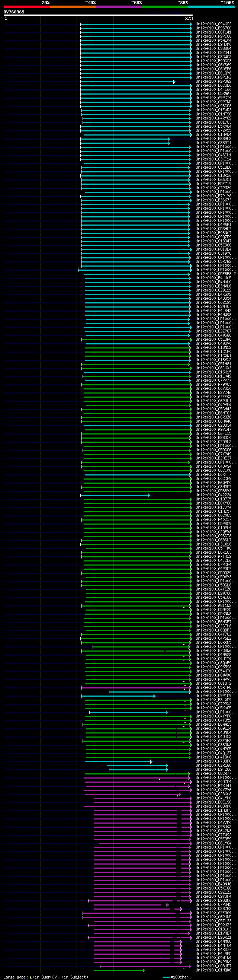The height and width of the screenshot is (980, 238).
Task: Click the query name AV768369
Action: tap(14, 12)
